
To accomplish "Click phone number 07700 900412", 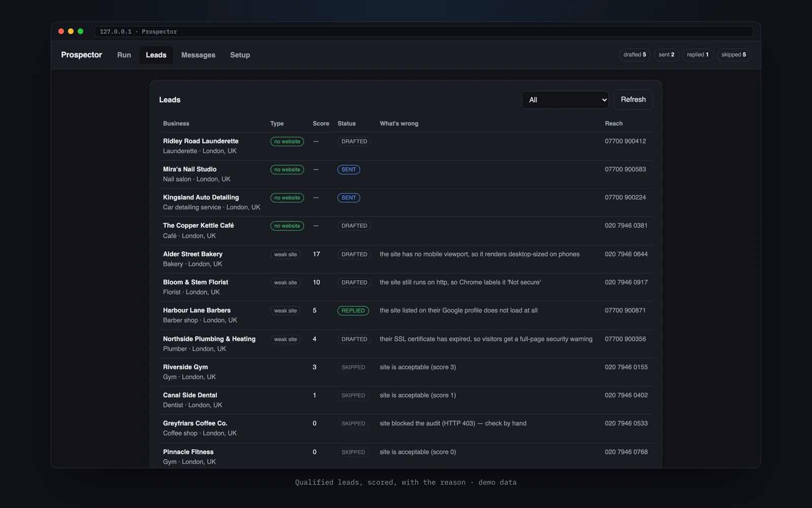I will [x=625, y=141].
